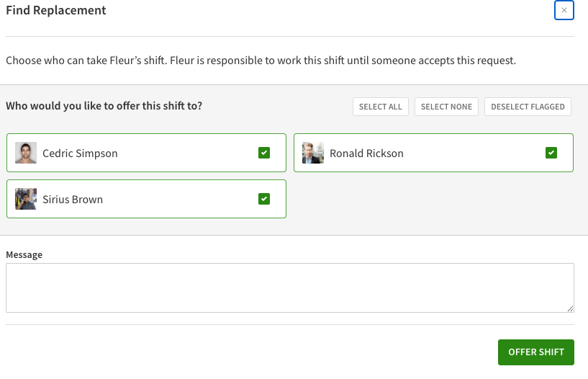Click the 'Who would you like' question label
This screenshot has height=379, width=588.
104,106
